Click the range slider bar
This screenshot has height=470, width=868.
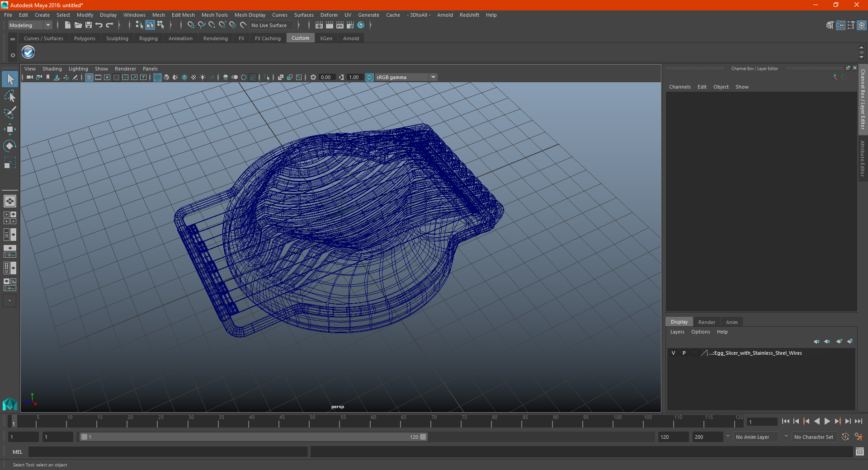click(253, 437)
